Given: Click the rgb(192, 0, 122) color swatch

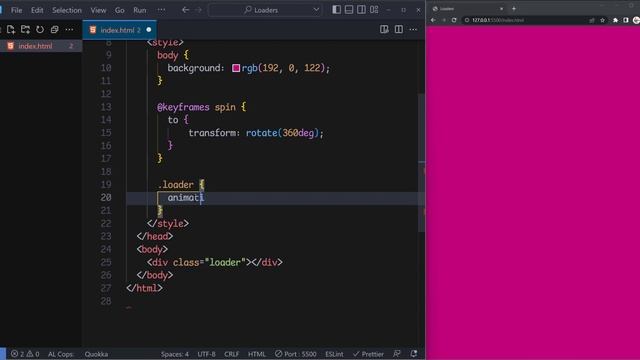Looking at the screenshot, I should point(236,68).
